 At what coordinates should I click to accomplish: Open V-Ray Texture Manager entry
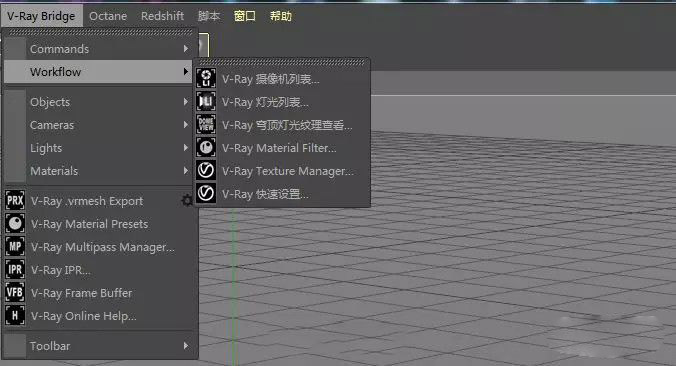(282, 170)
